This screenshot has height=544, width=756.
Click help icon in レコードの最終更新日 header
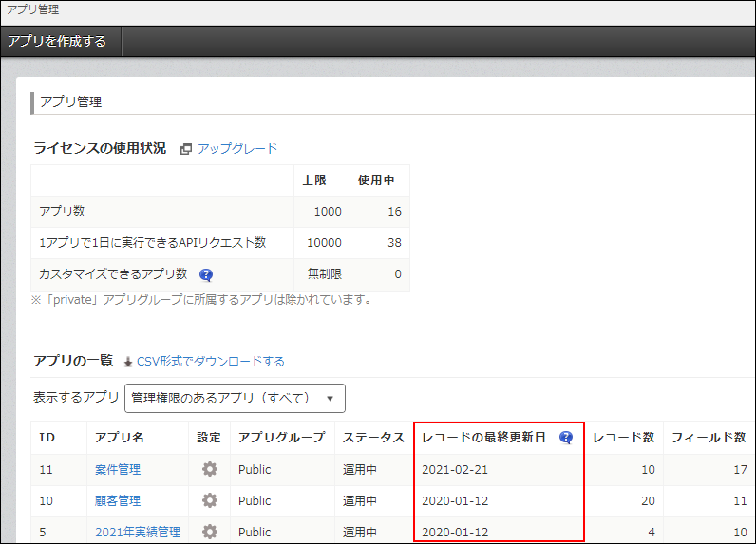(565, 438)
